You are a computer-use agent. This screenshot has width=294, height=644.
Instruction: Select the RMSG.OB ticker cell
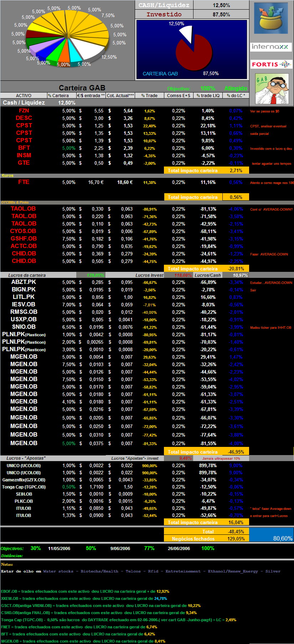click(x=24, y=312)
